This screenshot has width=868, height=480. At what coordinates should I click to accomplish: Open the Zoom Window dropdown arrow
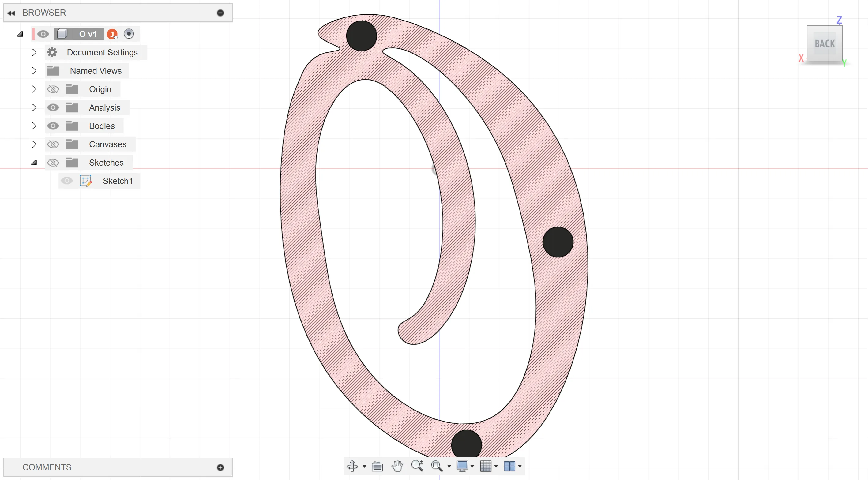tap(449, 467)
